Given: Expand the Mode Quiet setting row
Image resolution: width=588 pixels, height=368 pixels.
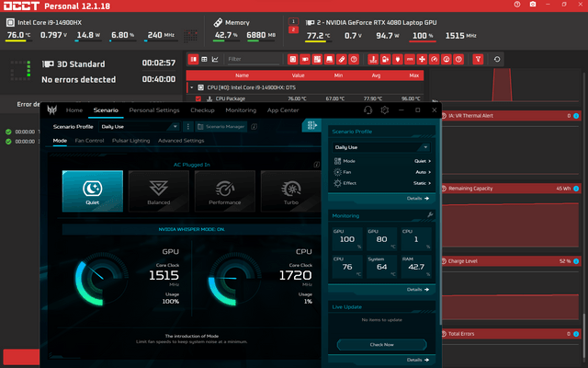Looking at the screenshot, I should 382,161.
